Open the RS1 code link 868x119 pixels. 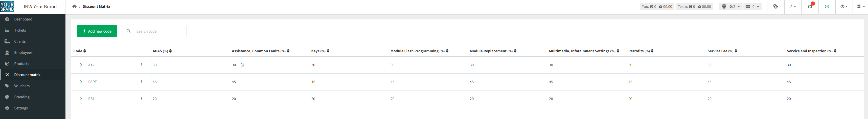91,99
